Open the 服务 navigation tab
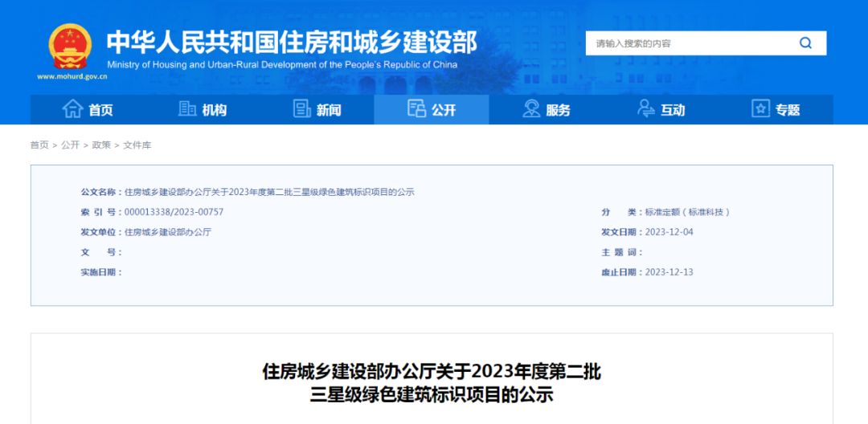This screenshot has width=868, height=424. pyautogui.click(x=547, y=109)
